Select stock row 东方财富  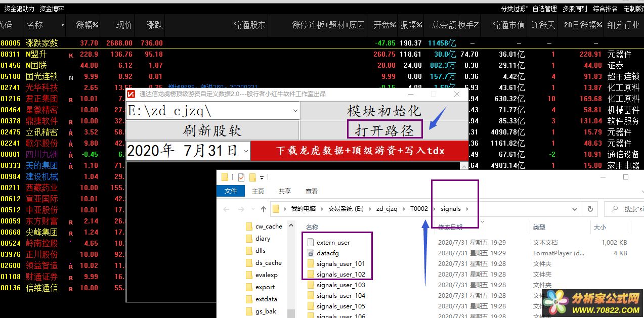click(x=42, y=221)
